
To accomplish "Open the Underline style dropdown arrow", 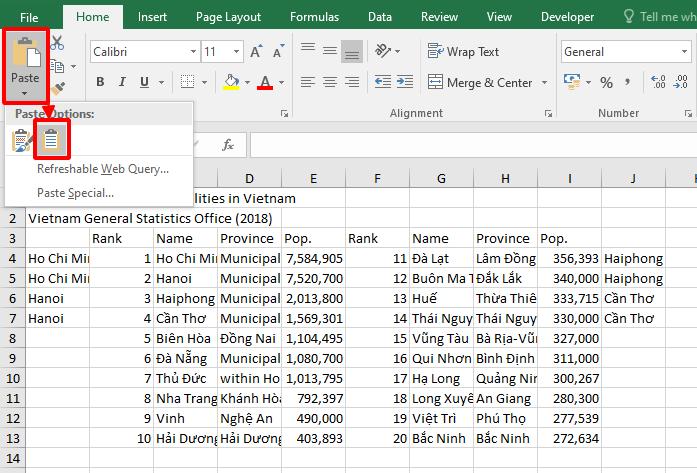I will pos(161,82).
